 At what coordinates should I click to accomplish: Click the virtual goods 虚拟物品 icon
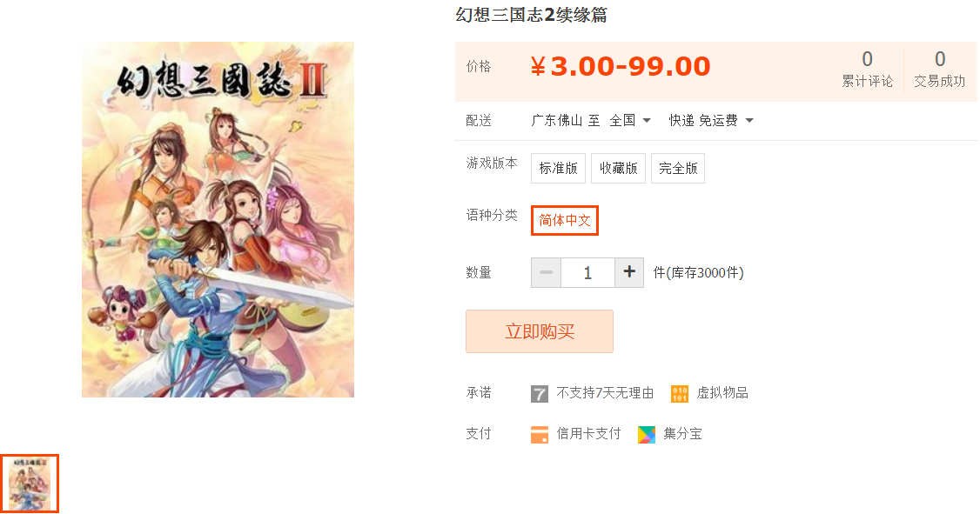[680, 393]
